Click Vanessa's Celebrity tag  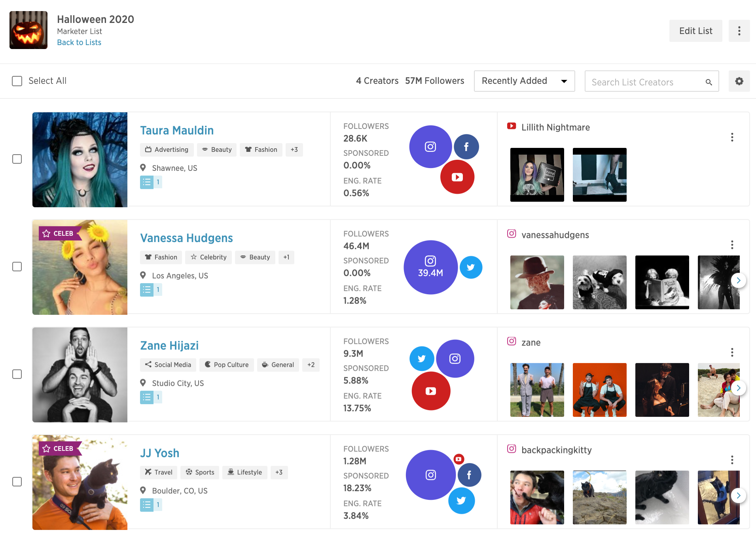pos(208,257)
